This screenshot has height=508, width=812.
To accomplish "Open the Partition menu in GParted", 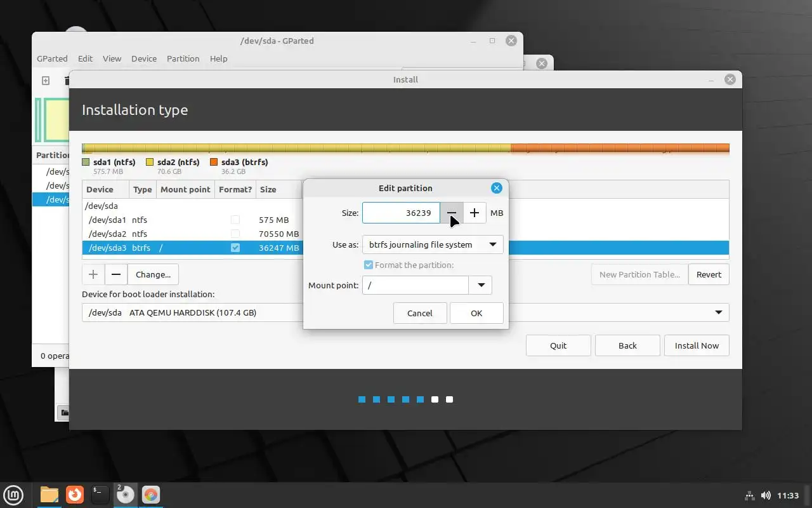I will point(183,58).
